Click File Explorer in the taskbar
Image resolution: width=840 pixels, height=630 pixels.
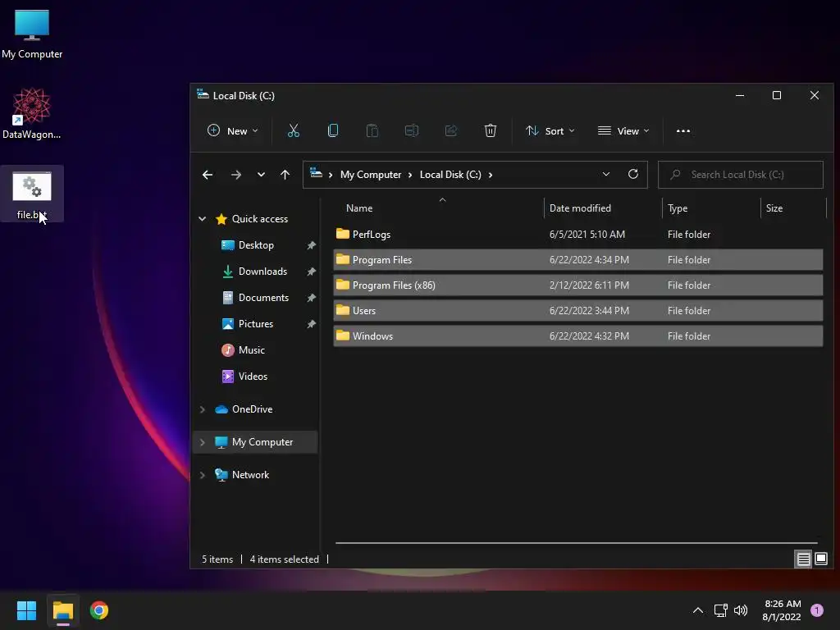[63, 610]
